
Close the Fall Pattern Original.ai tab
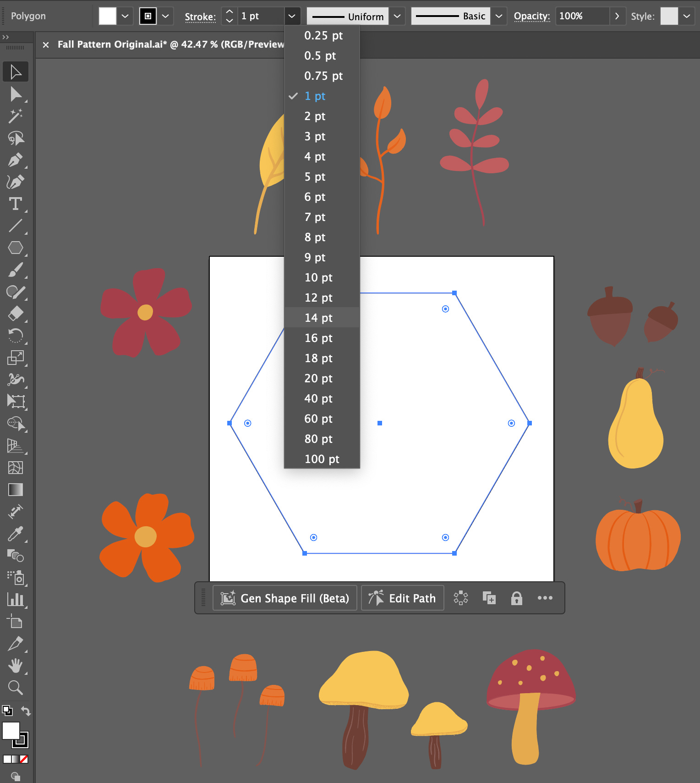point(46,44)
